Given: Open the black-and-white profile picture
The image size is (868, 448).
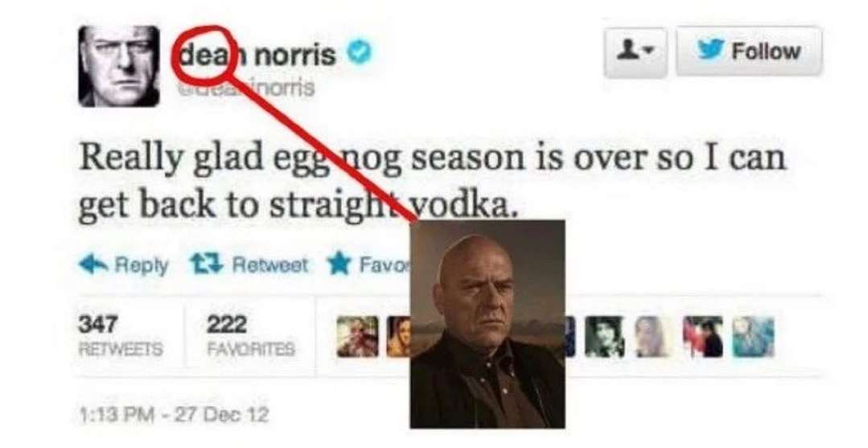Looking at the screenshot, I should (x=119, y=66).
